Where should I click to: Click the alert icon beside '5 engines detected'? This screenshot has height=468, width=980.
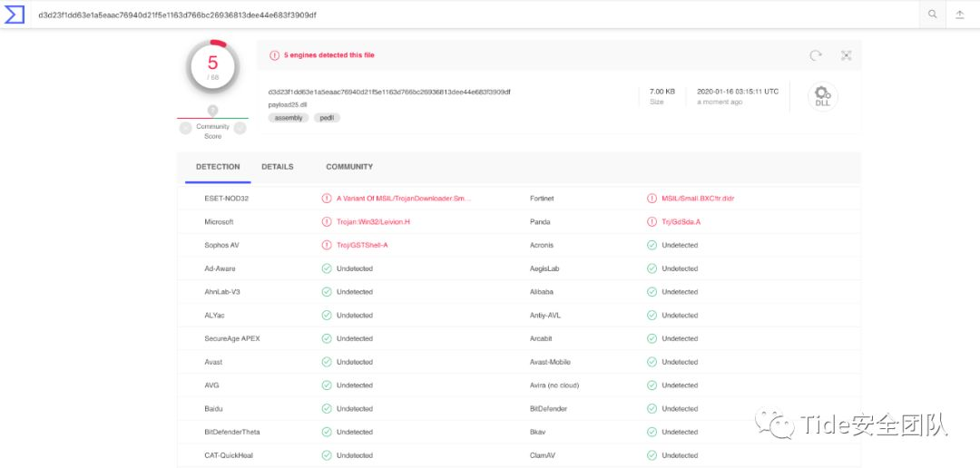[275, 55]
